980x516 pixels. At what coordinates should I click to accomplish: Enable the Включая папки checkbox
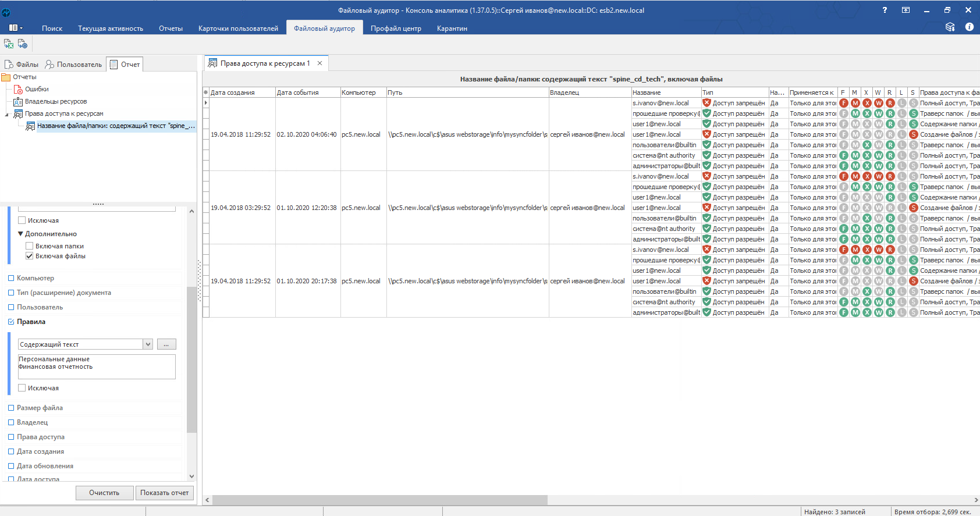pos(30,246)
